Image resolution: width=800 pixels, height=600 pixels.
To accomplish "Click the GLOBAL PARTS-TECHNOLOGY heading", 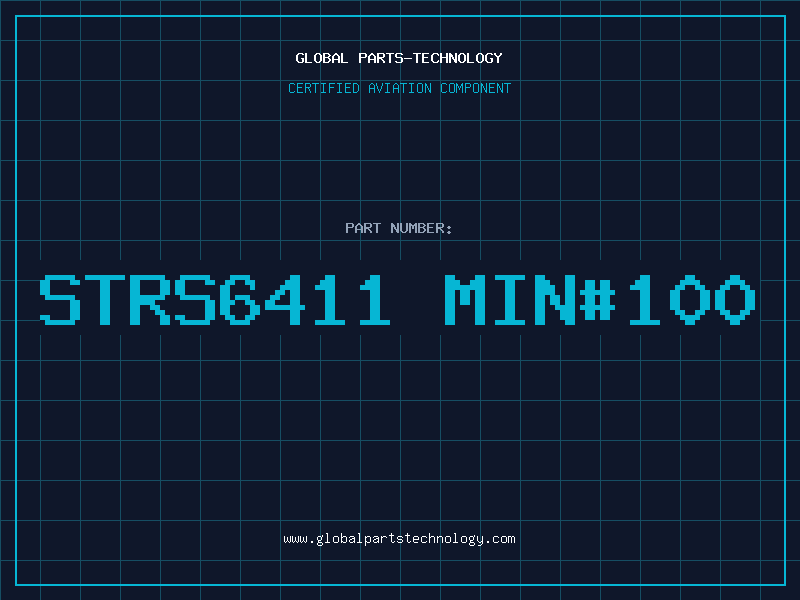I will [399, 58].
